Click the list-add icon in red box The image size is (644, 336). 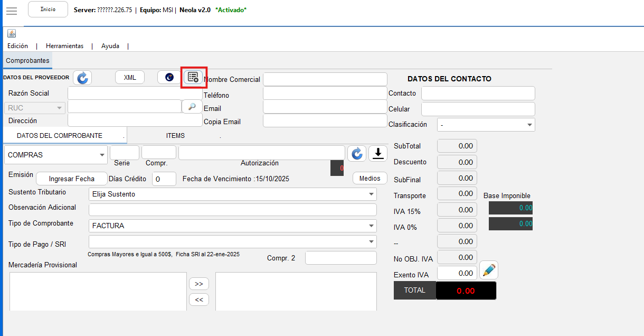coord(194,77)
